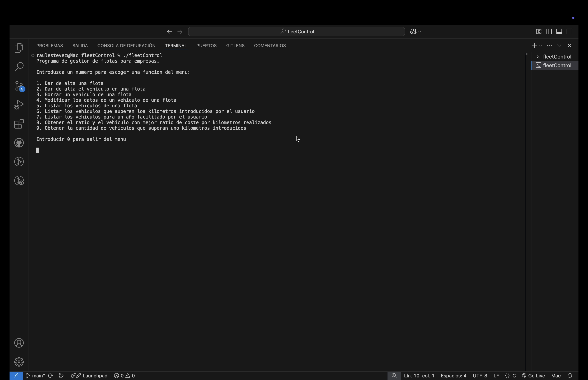Open the Extensions view icon
This screenshot has width=588, height=380.
point(19,124)
